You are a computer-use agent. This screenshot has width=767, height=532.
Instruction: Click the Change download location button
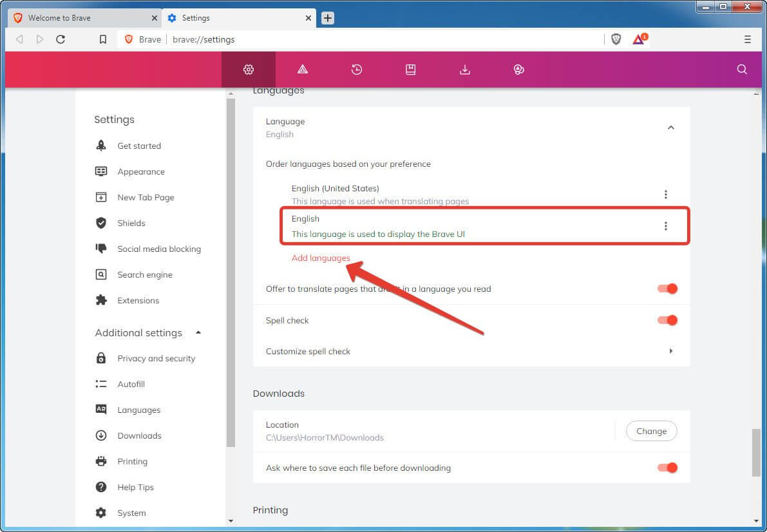pos(652,431)
